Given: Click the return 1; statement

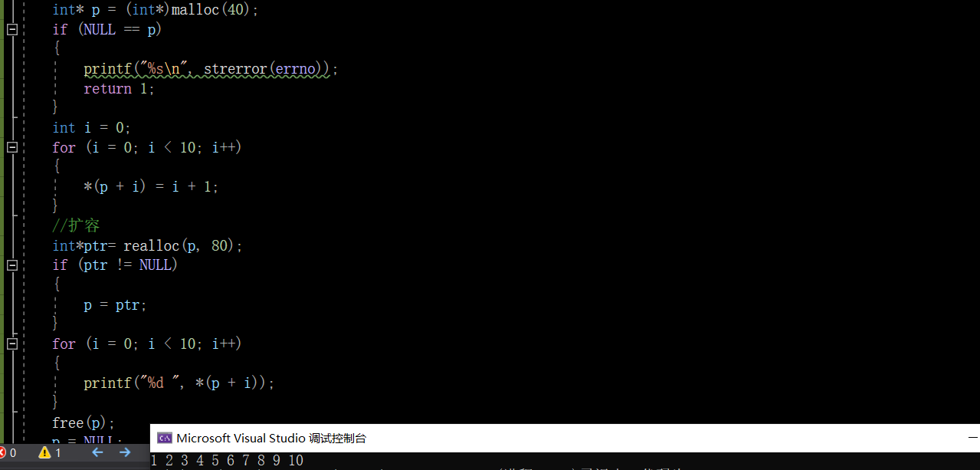Looking at the screenshot, I should [x=120, y=88].
